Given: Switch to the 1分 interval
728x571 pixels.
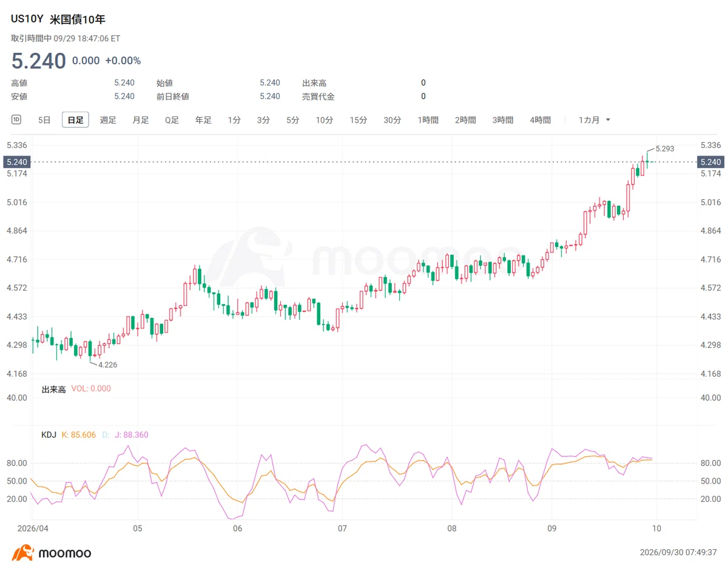Looking at the screenshot, I should point(234,120).
